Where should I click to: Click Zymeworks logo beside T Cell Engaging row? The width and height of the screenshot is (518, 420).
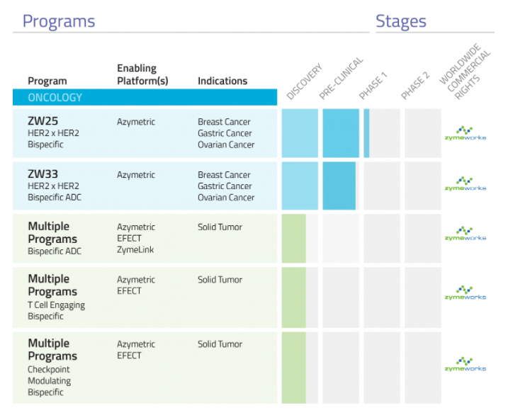[465, 293]
